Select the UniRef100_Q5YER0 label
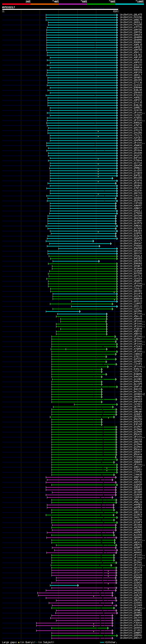This screenshot has height=644, width=146. coord(131,417)
